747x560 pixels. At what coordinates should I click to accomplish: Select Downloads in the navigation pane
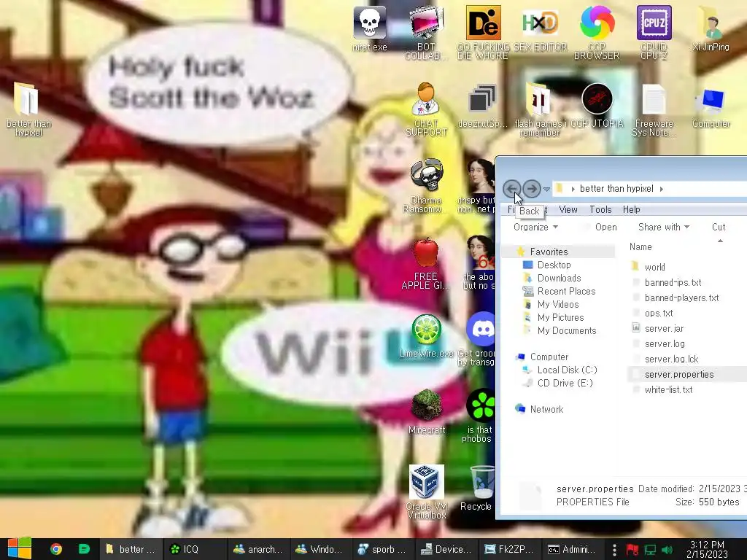559,278
